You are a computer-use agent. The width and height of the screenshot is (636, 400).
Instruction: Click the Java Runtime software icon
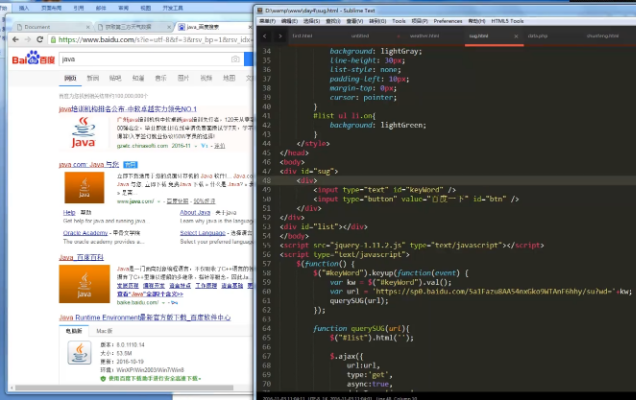(x=79, y=352)
